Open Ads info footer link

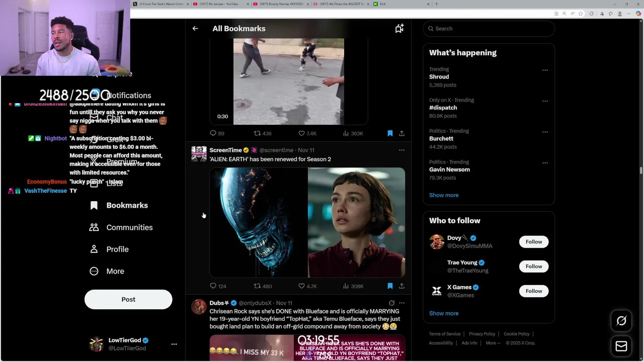point(469,343)
